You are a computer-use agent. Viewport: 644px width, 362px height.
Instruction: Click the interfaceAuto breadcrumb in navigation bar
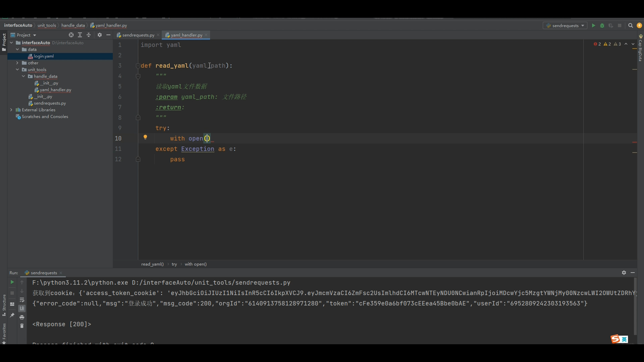[x=18, y=25]
